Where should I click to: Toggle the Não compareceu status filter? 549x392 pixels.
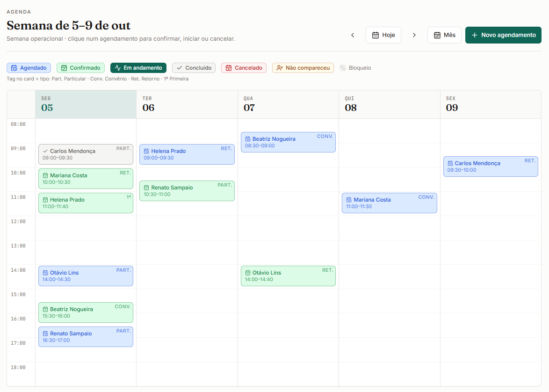coord(303,68)
